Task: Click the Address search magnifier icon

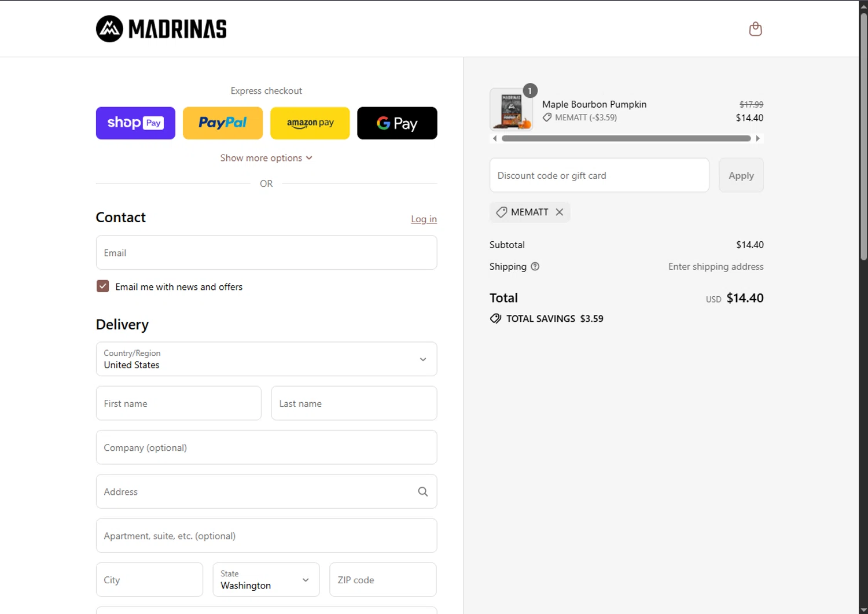Action: click(423, 491)
